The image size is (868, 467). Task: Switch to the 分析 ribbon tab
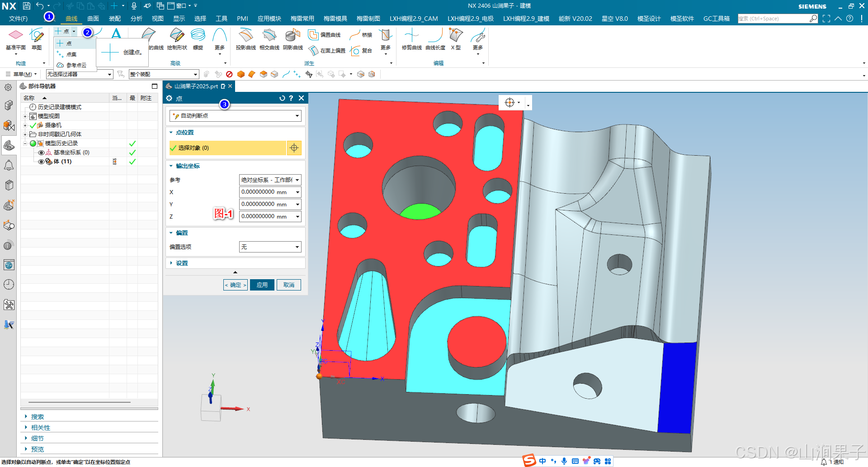(137, 19)
